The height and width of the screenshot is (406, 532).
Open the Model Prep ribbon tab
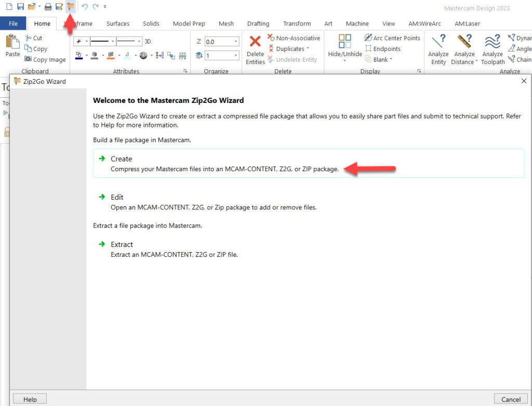[x=189, y=23]
